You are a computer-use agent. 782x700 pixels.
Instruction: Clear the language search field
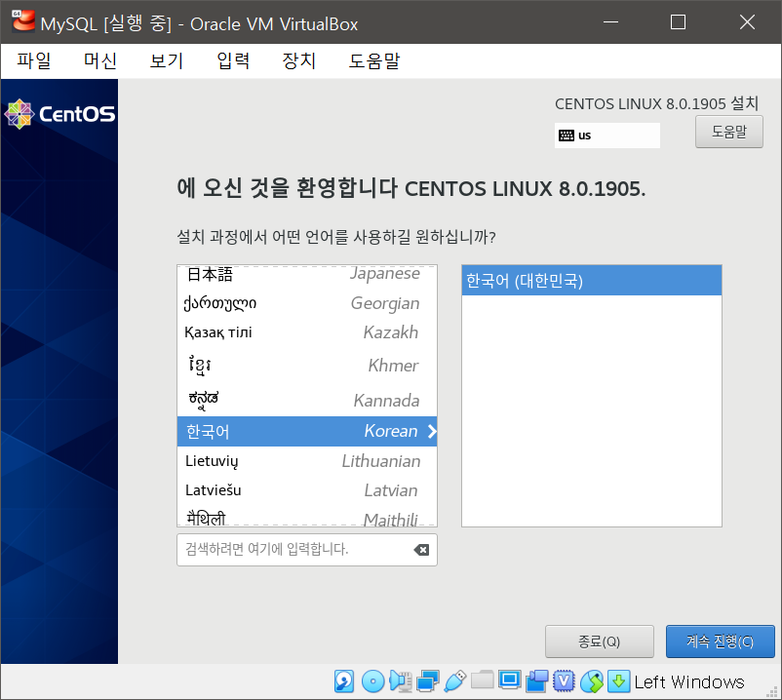pos(421,550)
